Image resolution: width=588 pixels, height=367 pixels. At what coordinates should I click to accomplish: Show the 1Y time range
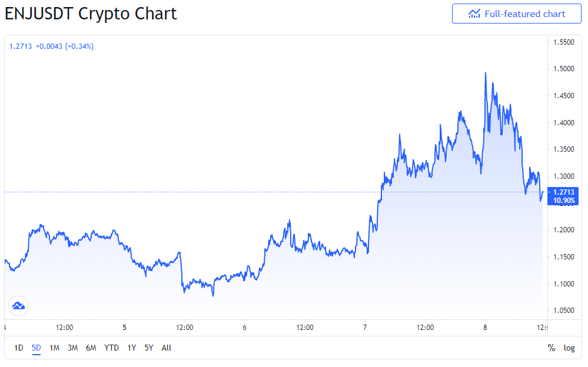click(131, 348)
